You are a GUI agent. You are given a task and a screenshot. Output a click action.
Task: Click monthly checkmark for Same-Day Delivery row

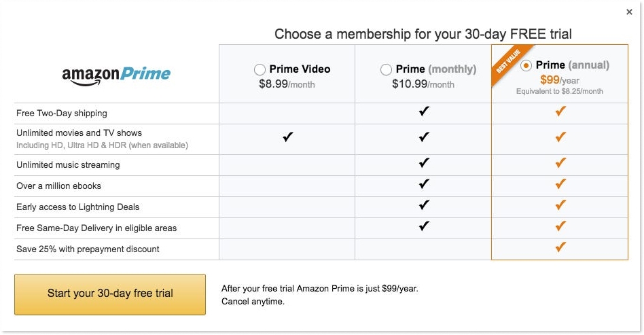click(424, 226)
